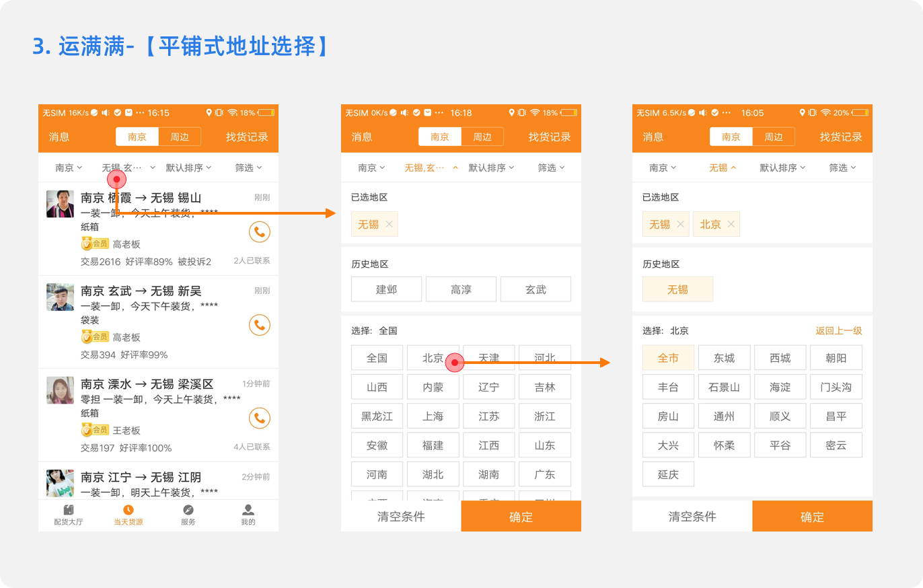The image size is (923, 588).
Task: Expand the 默认排序 dropdown in left screen
Action: [x=188, y=168]
